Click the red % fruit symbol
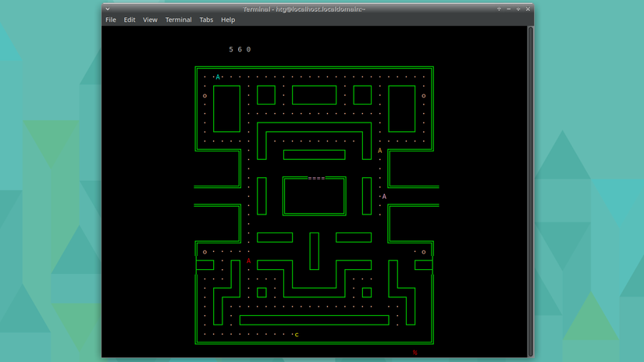Viewport: 644px width, 362px height. click(x=415, y=353)
